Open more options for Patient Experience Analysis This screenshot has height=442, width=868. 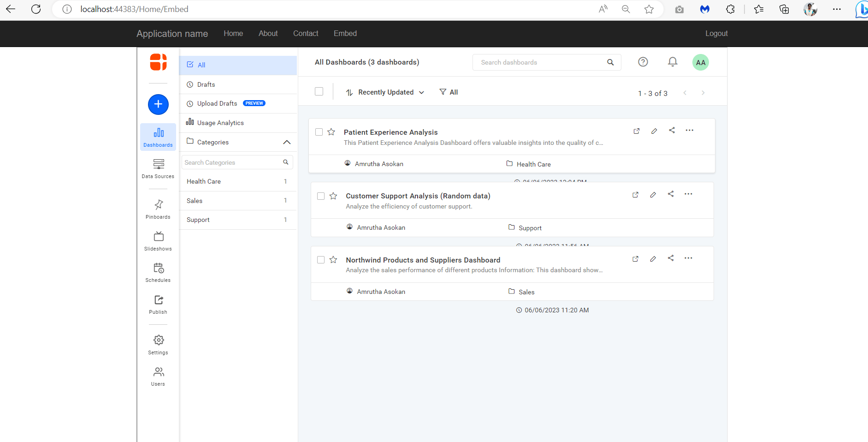689,131
